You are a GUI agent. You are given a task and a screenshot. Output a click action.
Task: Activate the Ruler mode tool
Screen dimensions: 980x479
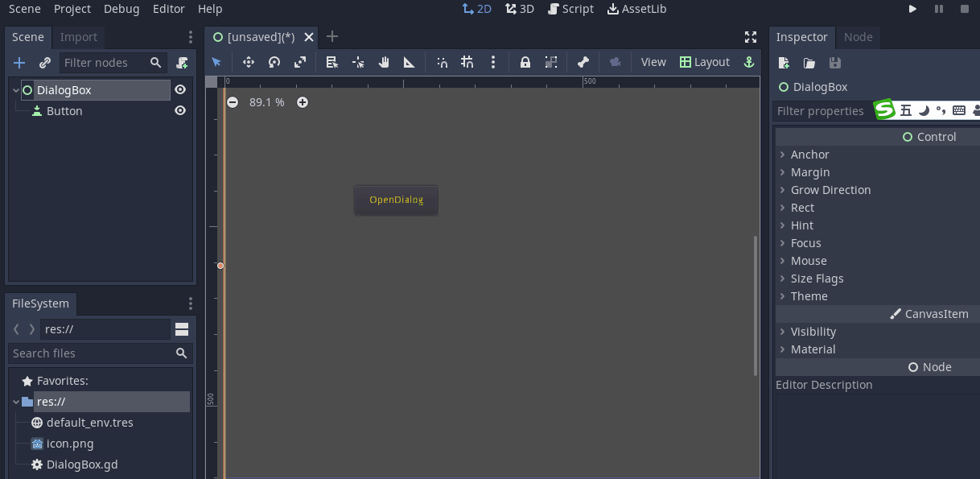(x=409, y=62)
